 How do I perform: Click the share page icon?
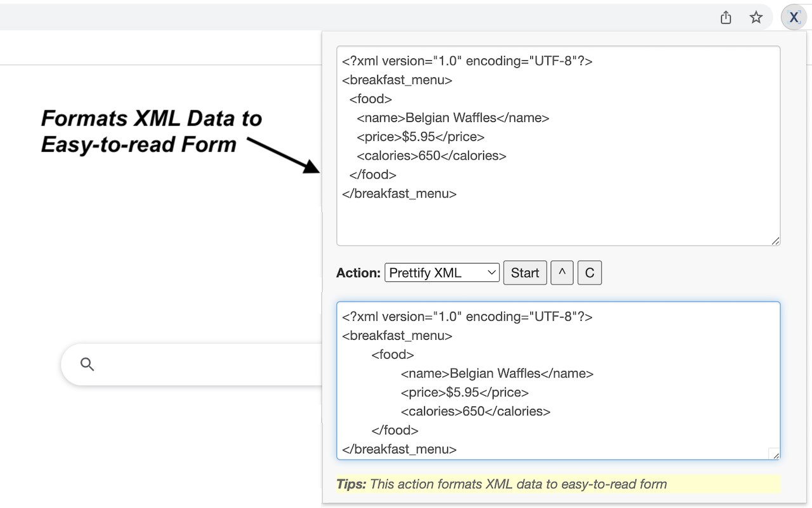pyautogui.click(x=726, y=18)
